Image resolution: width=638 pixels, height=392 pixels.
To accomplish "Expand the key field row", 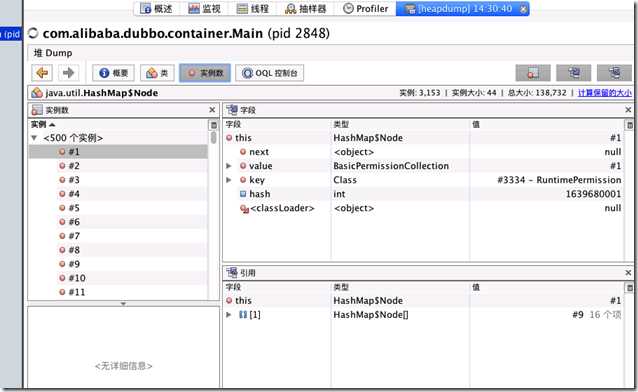I will click(229, 180).
